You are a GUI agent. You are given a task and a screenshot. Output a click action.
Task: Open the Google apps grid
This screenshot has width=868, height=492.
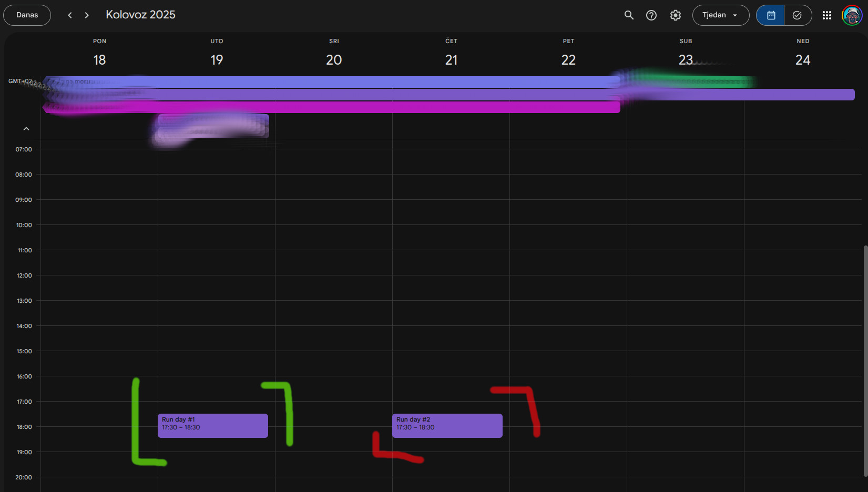(827, 15)
